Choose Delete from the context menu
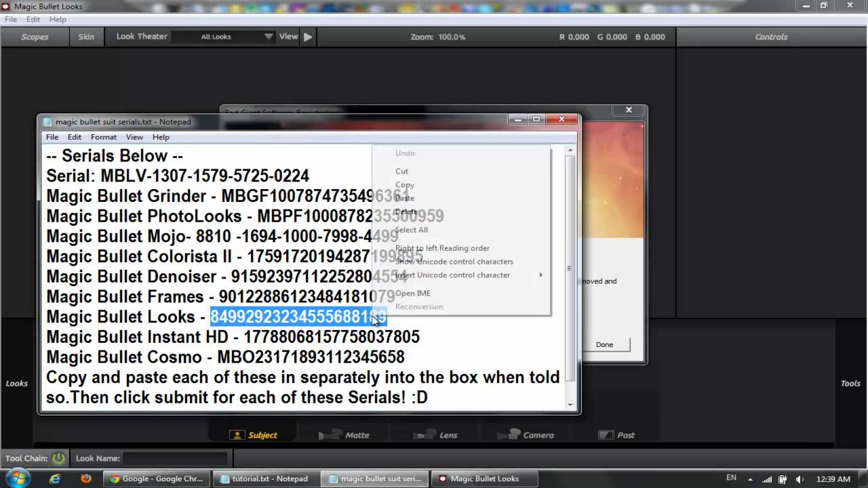The height and width of the screenshot is (488, 868). (x=461, y=211)
